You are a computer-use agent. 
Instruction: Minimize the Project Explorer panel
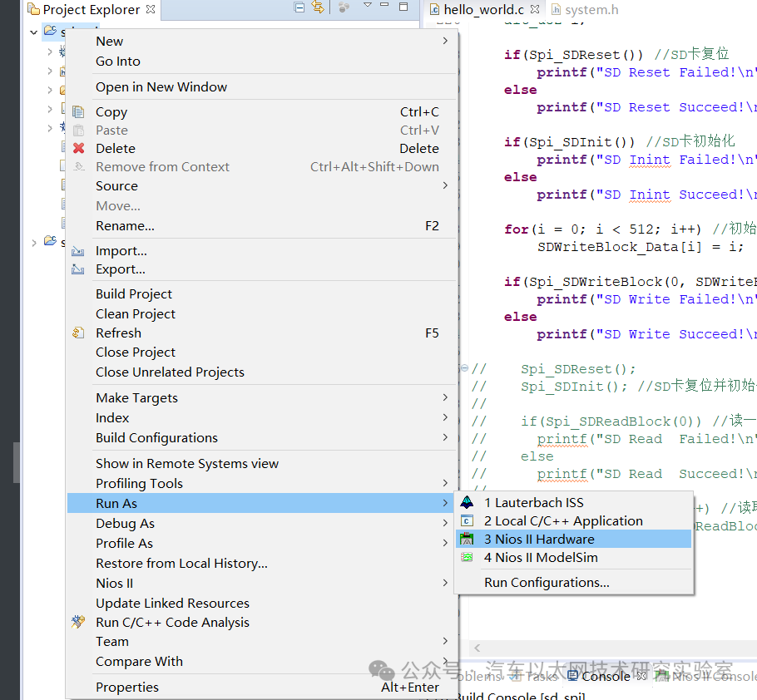tap(384, 5)
